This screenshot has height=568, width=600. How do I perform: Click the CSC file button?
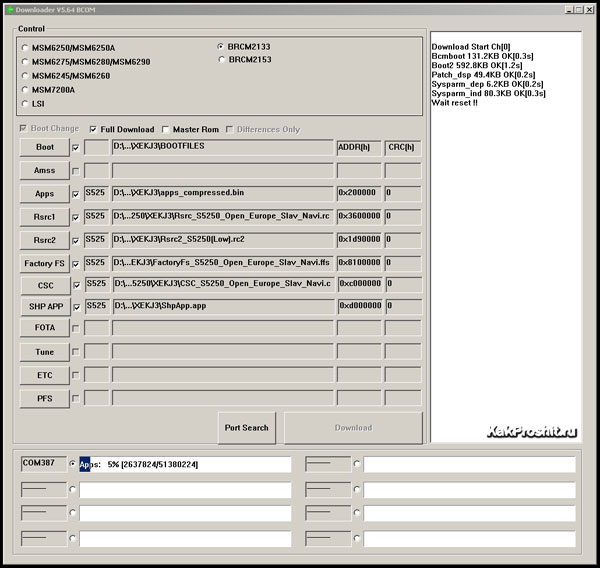tap(44, 284)
